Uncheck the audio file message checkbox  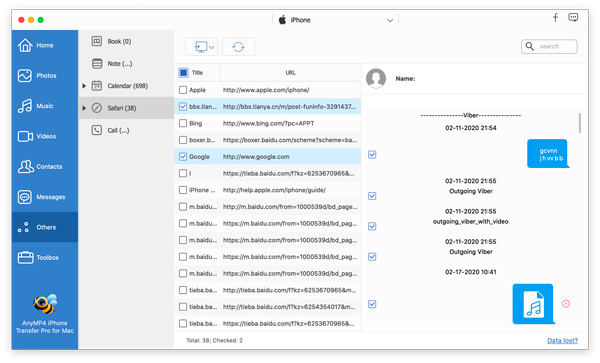(x=372, y=304)
